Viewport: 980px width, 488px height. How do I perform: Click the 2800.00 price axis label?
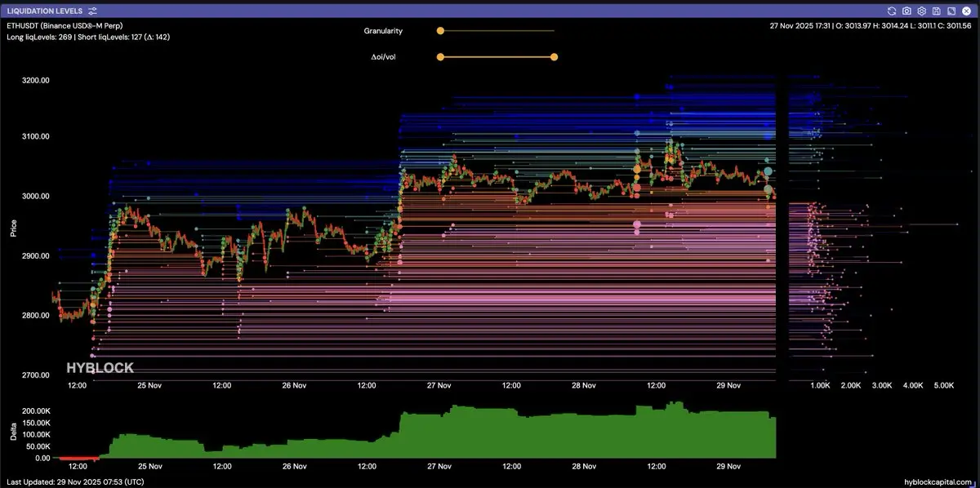(35, 315)
